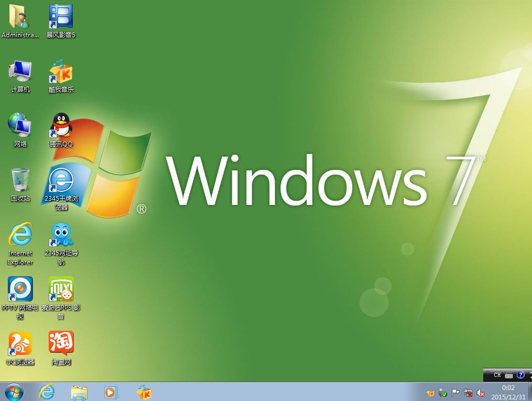Image resolution: width=532 pixels, height=401 pixels.
Task: Launch Windows Media Player from the taskbar
Action: point(111,393)
